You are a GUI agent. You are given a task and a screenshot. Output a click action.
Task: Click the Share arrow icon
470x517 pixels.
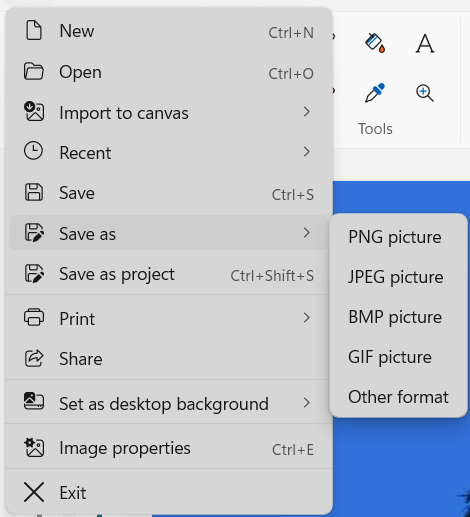[x=34, y=358]
